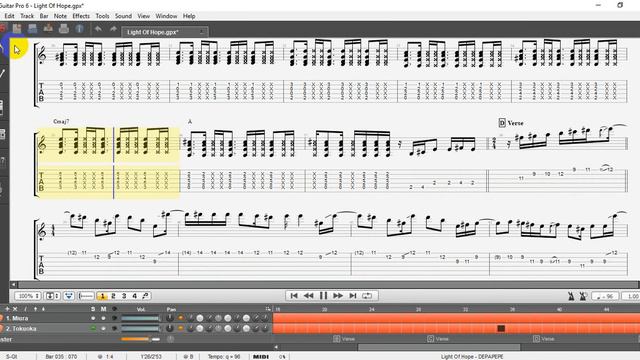Move track up arrow icon
Screen dimensions: 640x360
tap(35, 309)
